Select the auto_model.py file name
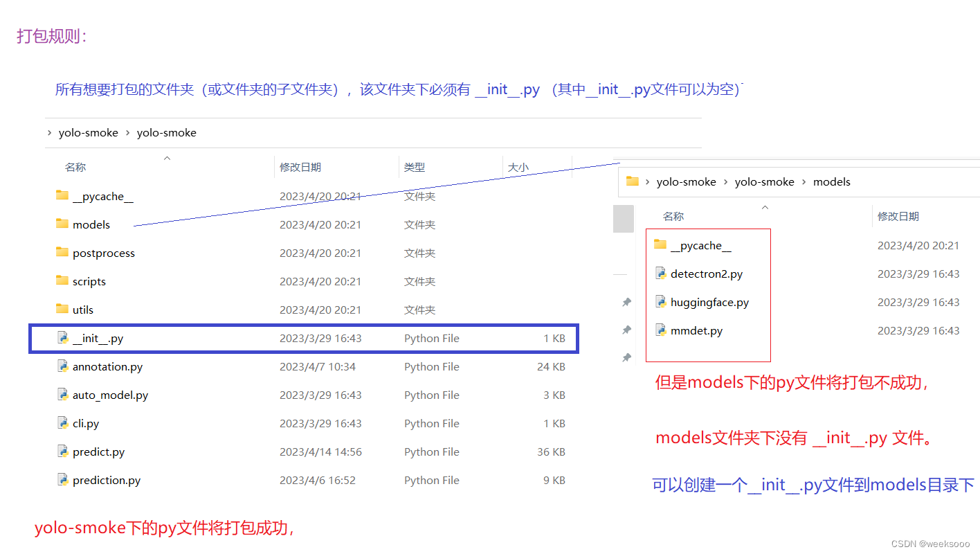 coord(110,395)
